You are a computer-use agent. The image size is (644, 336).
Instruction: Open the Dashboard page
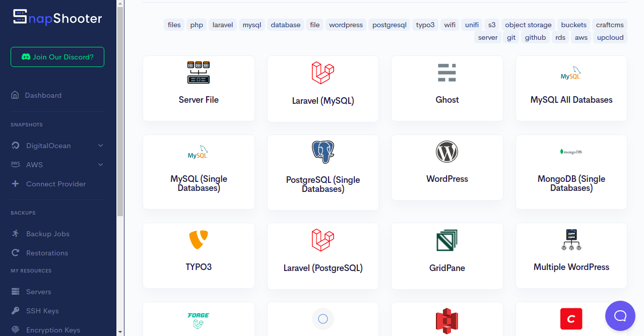[43, 95]
